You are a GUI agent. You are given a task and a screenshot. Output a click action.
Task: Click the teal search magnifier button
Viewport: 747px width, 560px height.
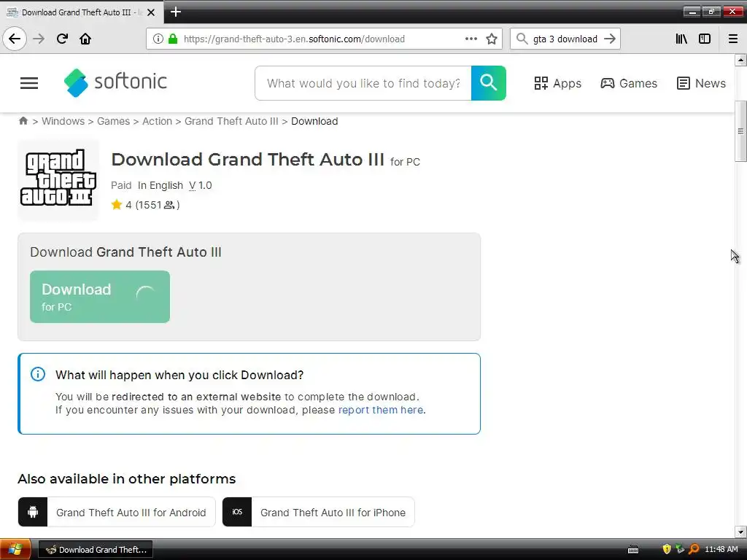488,83
